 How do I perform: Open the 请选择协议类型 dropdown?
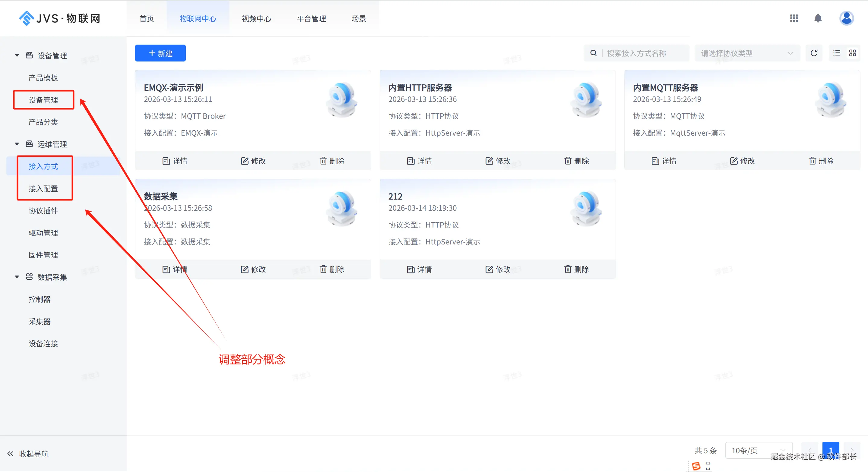coord(747,53)
